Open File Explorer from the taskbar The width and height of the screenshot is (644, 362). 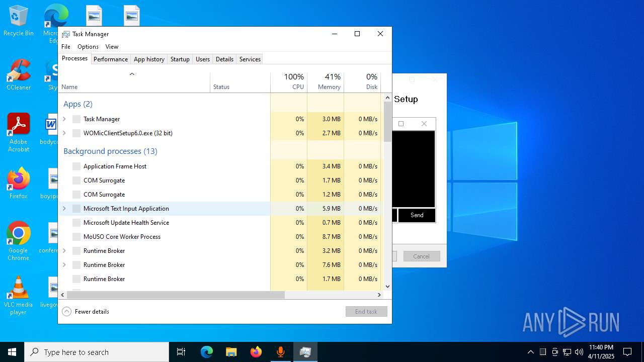[x=231, y=352]
